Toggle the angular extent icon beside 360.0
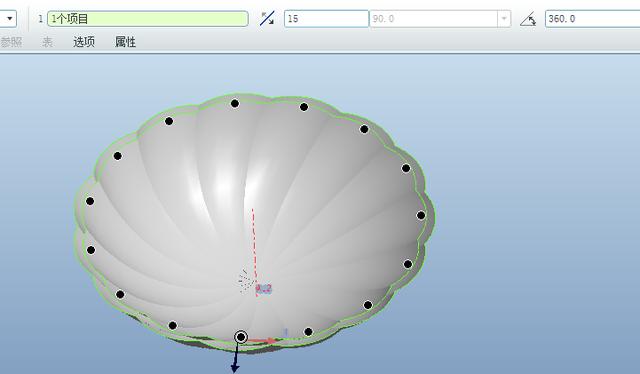The width and height of the screenshot is (640, 374). click(528, 19)
